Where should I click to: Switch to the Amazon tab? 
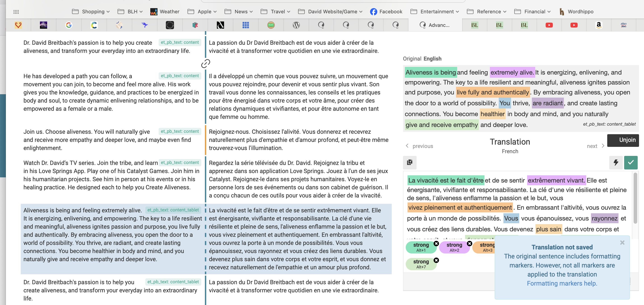click(599, 25)
